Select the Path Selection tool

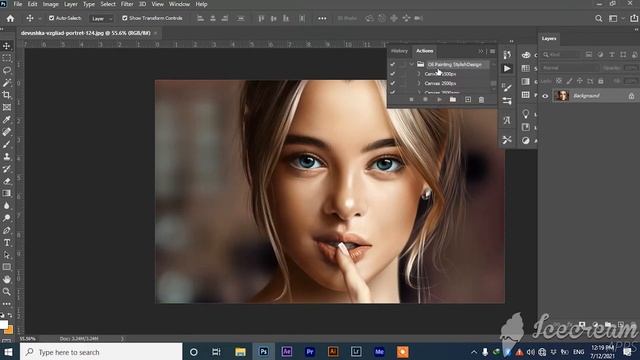(7, 255)
